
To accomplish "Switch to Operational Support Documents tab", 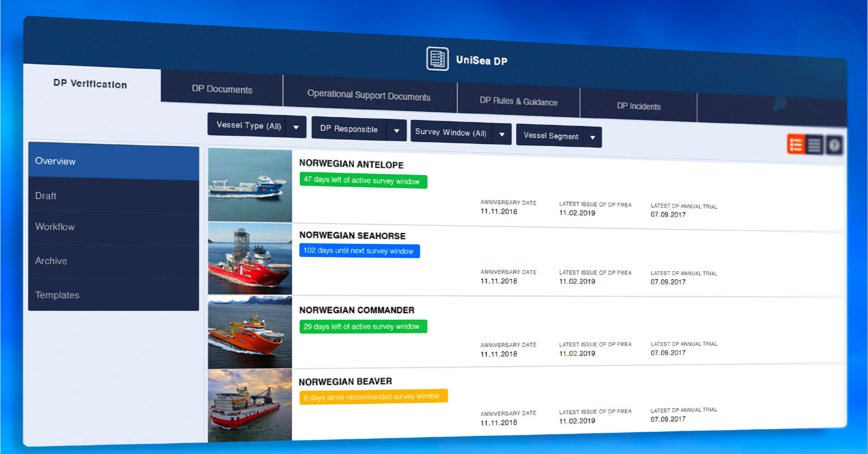I will point(369,95).
